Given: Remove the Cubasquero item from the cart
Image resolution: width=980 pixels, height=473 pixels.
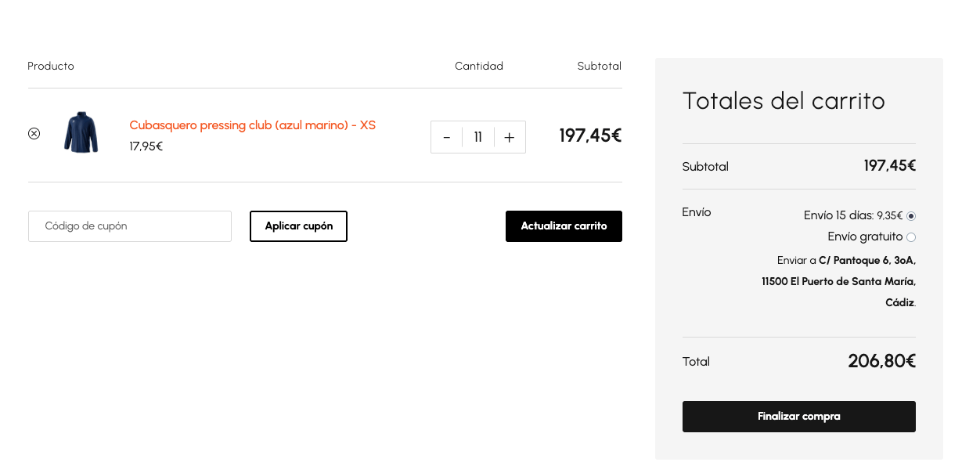Looking at the screenshot, I should pos(34,133).
